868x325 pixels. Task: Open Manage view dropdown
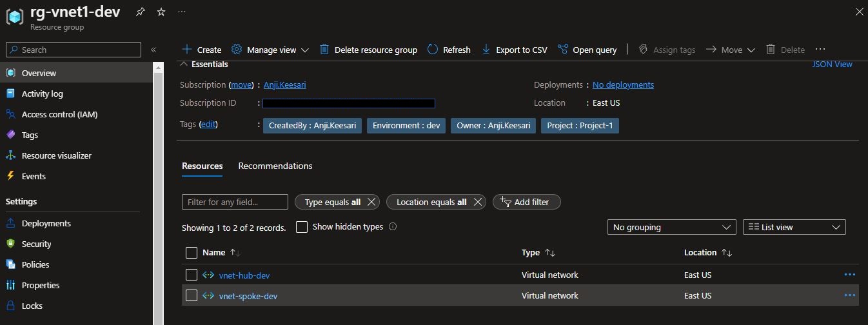click(x=270, y=50)
